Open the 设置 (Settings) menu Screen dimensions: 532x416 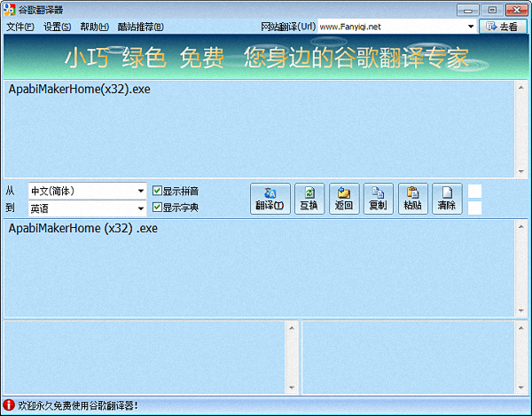pyautogui.click(x=57, y=27)
